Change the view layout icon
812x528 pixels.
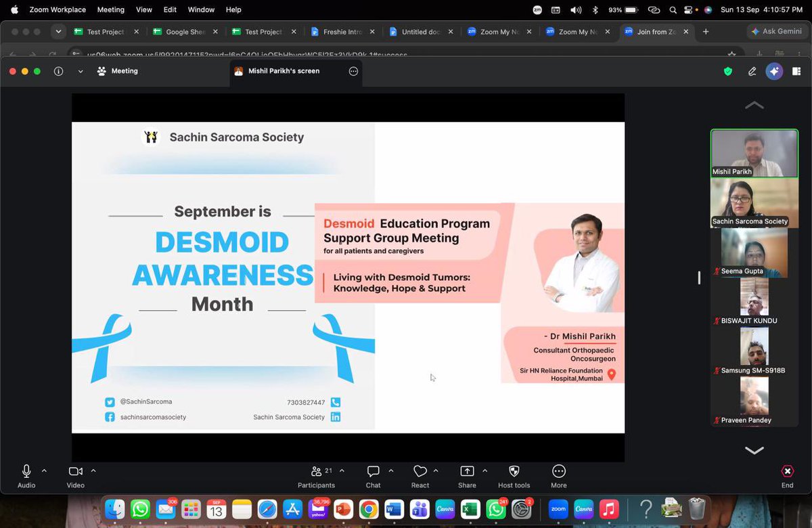798,71
